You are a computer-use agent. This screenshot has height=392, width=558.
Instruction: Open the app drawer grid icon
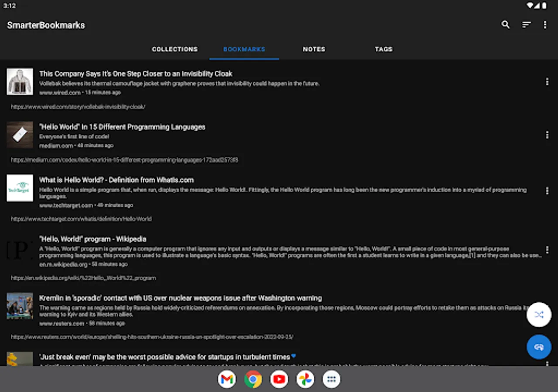tap(331, 379)
